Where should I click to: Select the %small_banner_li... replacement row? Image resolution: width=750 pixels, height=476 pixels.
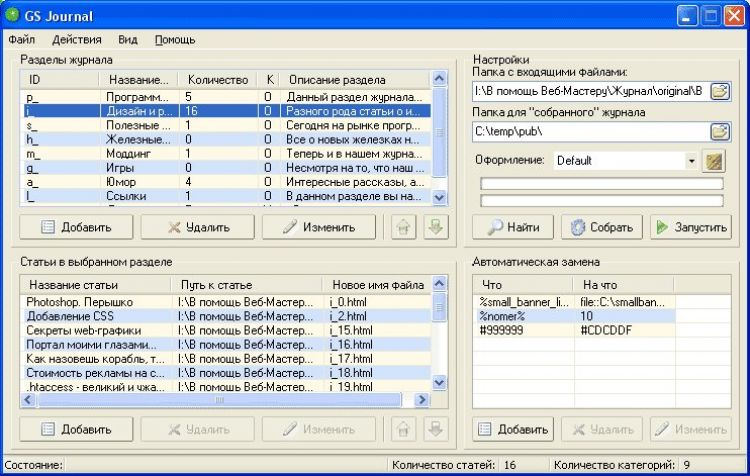tap(574, 302)
